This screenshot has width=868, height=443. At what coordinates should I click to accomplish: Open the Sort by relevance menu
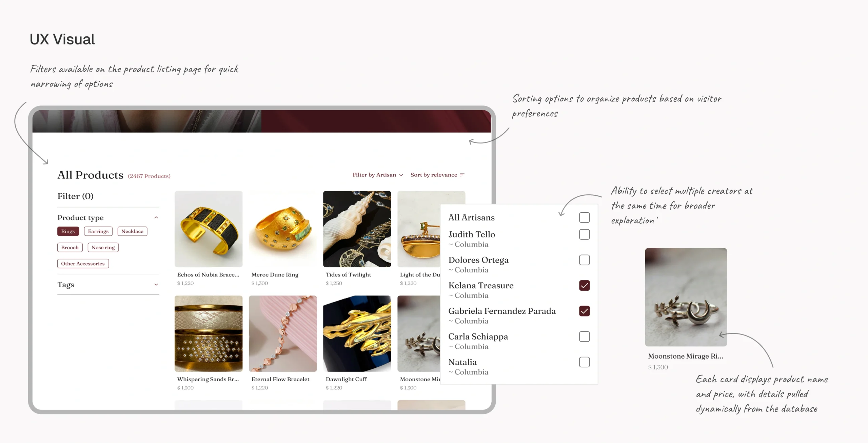coord(437,175)
